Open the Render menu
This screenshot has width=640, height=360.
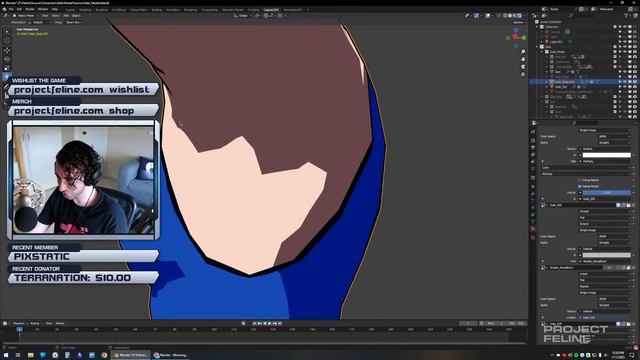(30, 9)
